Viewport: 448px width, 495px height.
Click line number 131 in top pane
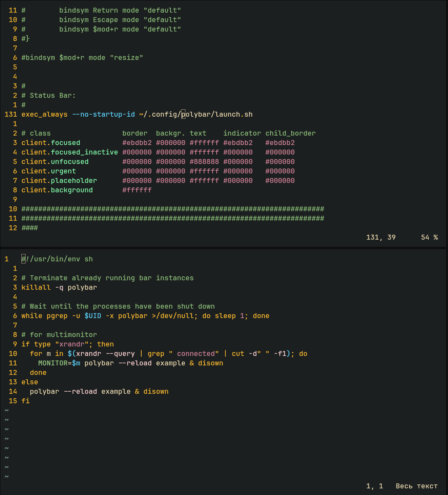[x=11, y=115]
